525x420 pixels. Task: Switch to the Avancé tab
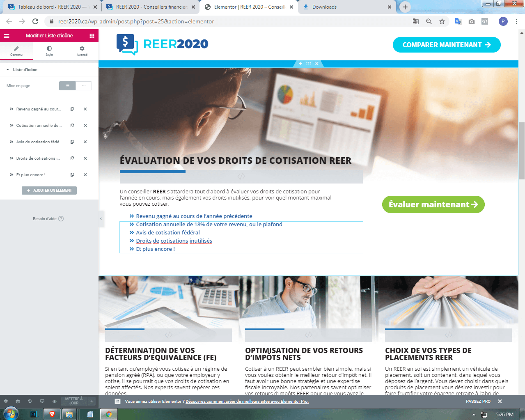tap(82, 51)
